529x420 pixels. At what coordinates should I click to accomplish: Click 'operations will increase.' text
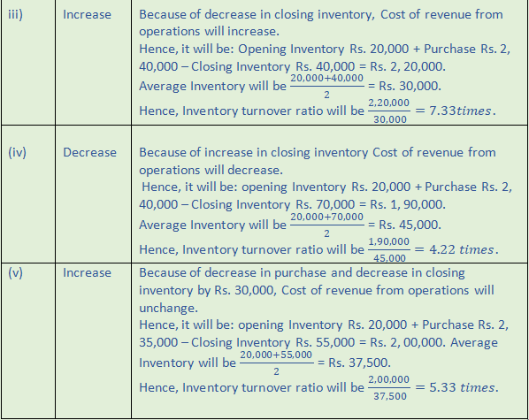click(209, 31)
